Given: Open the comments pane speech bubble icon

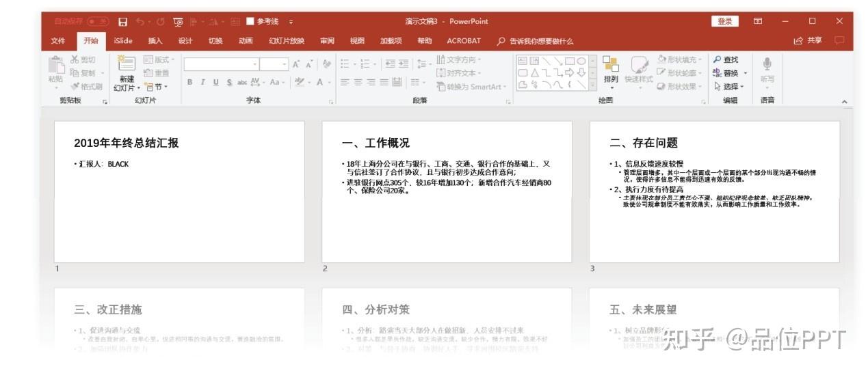Looking at the screenshot, I should 839,41.
